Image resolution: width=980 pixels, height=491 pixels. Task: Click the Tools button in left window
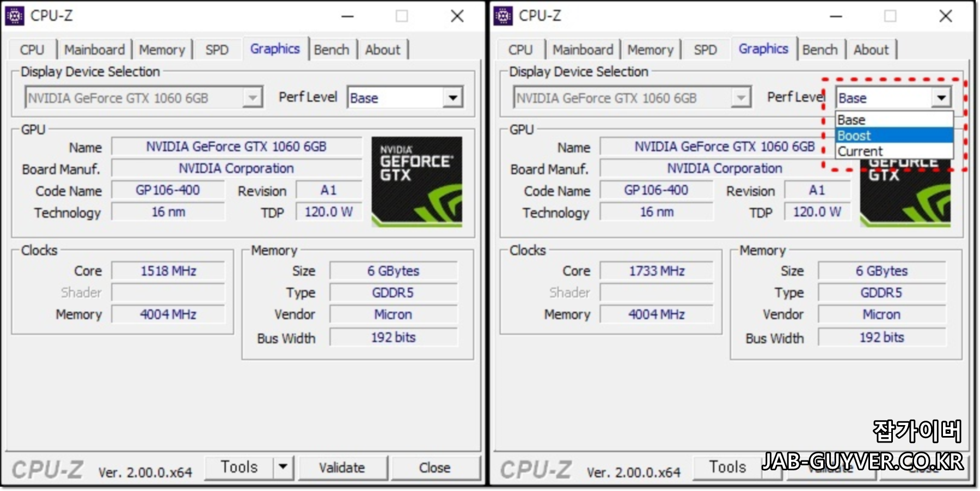[x=238, y=468]
